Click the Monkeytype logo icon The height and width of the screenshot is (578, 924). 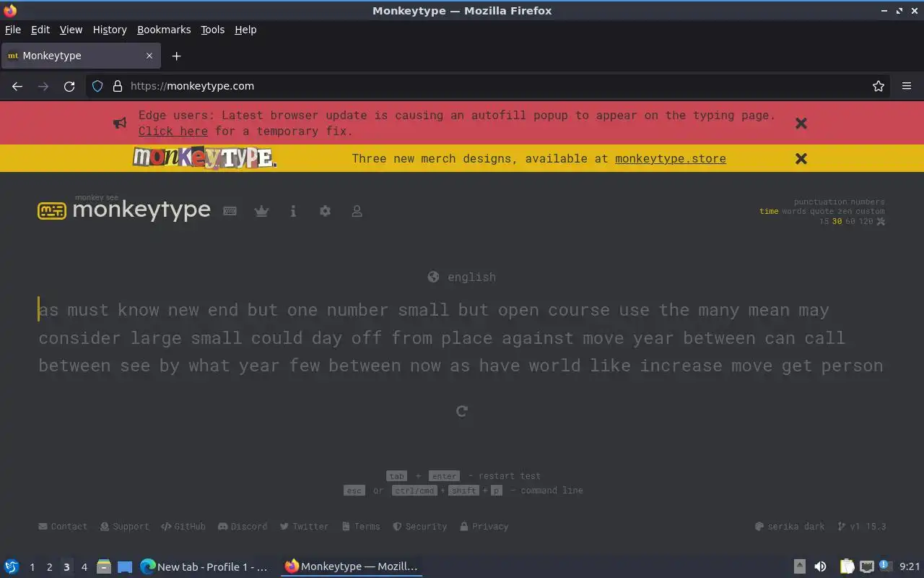(x=52, y=210)
